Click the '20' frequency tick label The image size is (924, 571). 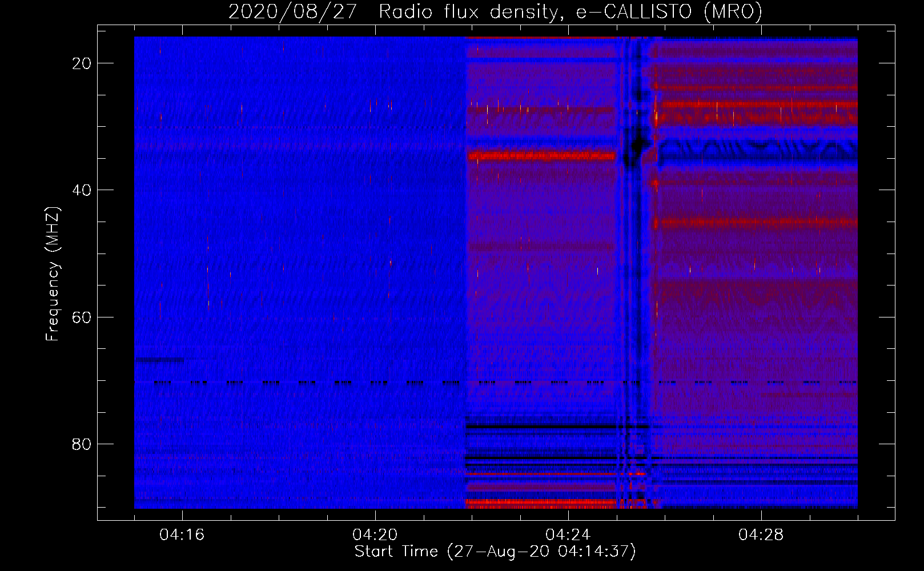(x=82, y=63)
